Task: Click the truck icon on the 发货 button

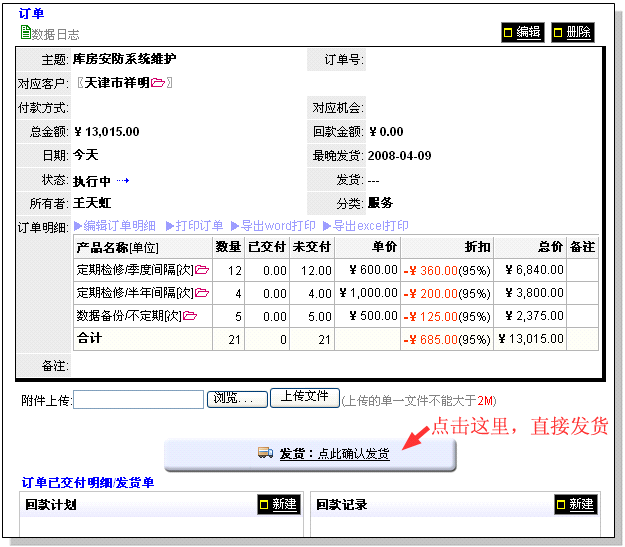Action: (265, 454)
